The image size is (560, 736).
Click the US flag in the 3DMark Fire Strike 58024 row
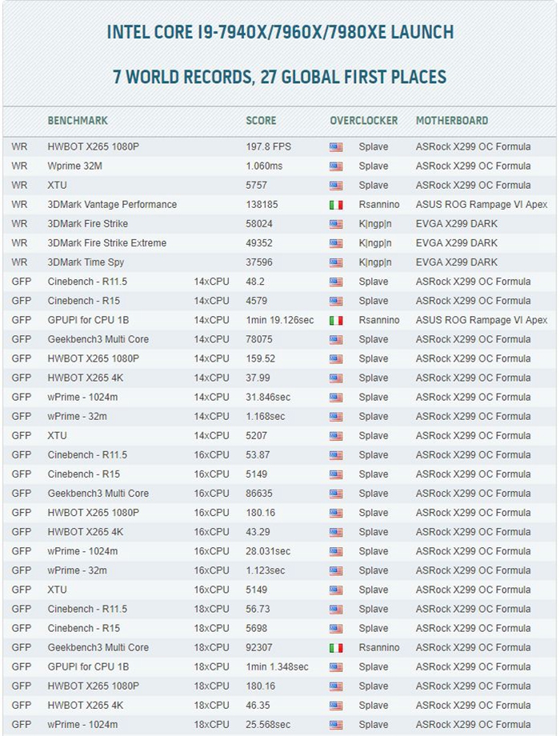(x=336, y=224)
